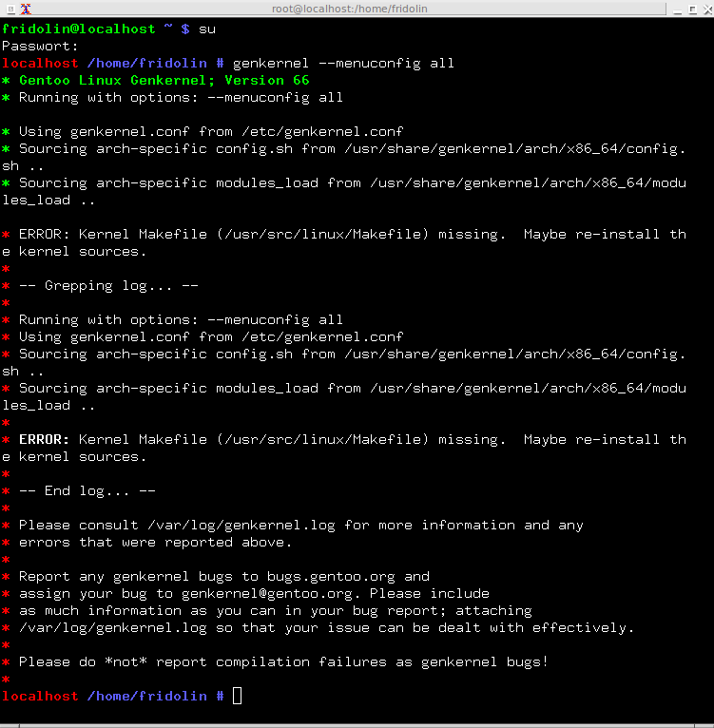The height and width of the screenshot is (728, 714).
Task: Click the terminal cursor at last prompt
Action: [x=237, y=696]
